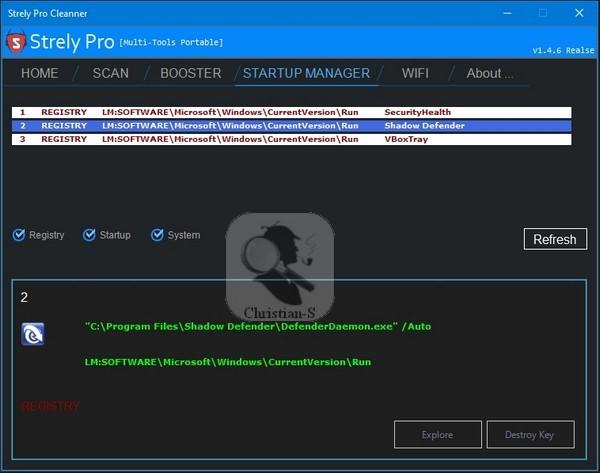This screenshot has width=600, height=473.
Task: Open the HOME tab
Action: [x=40, y=73]
